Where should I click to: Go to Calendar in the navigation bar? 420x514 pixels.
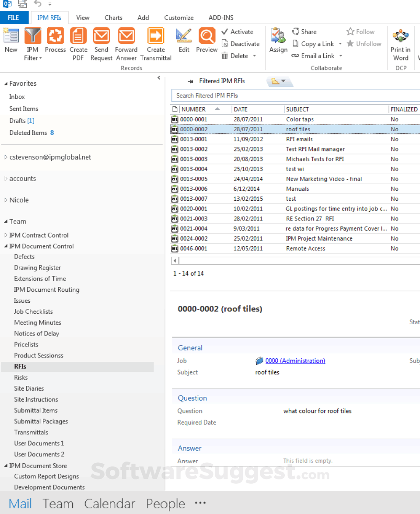[x=109, y=504]
